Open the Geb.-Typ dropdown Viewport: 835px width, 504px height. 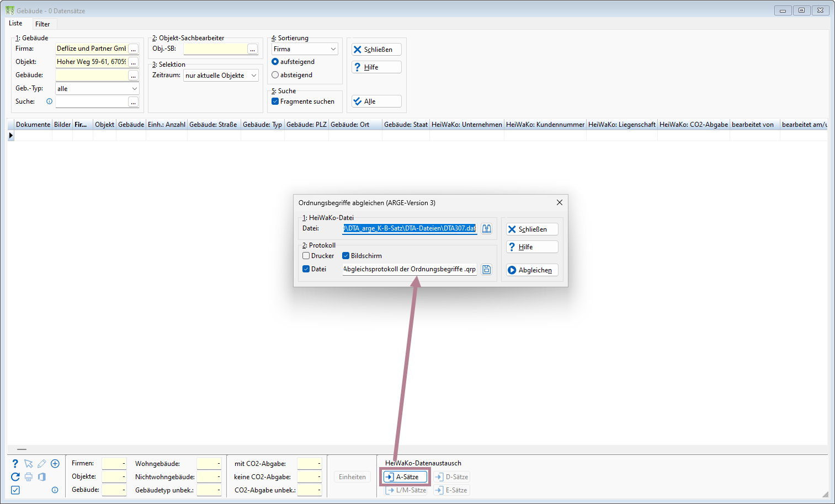click(x=97, y=89)
